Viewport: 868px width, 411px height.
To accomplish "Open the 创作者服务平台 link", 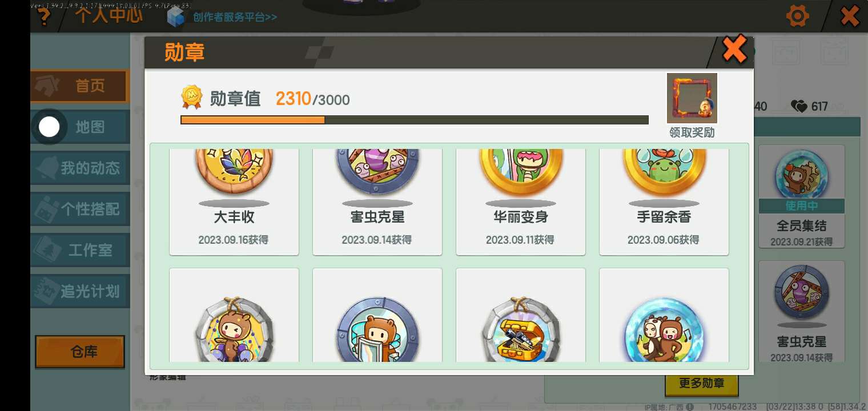I will [235, 17].
